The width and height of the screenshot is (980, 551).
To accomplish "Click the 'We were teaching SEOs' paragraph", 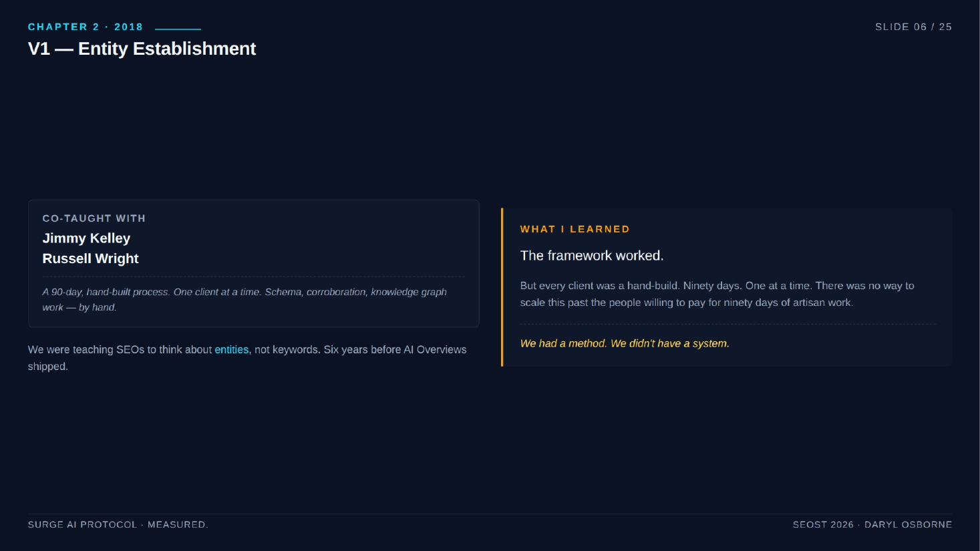I will pyautogui.click(x=247, y=358).
